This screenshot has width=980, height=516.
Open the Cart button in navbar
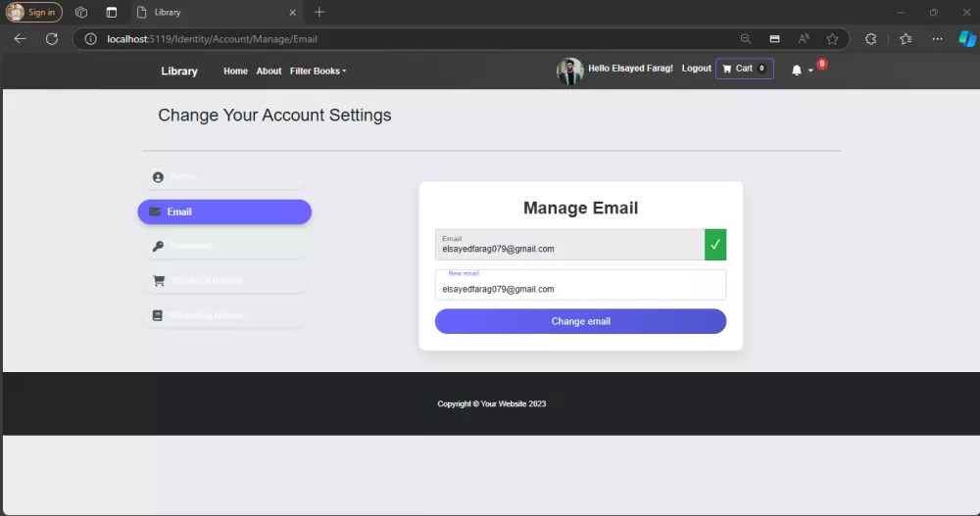[x=745, y=69]
